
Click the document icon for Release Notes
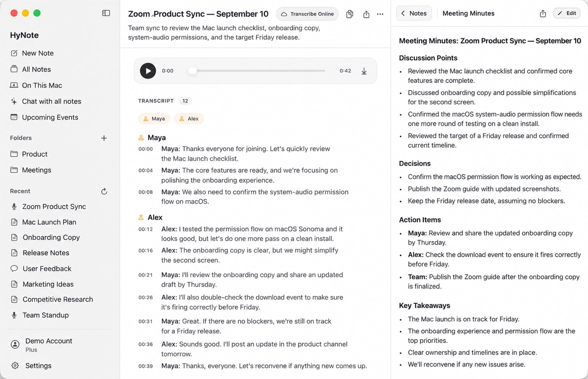click(14, 253)
